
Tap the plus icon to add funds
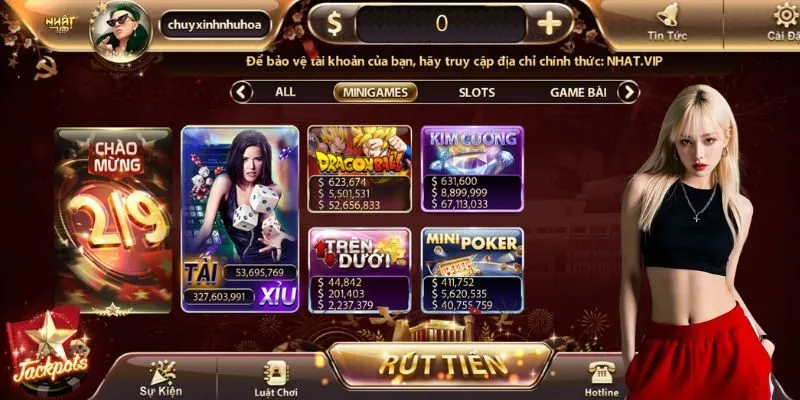click(x=549, y=23)
